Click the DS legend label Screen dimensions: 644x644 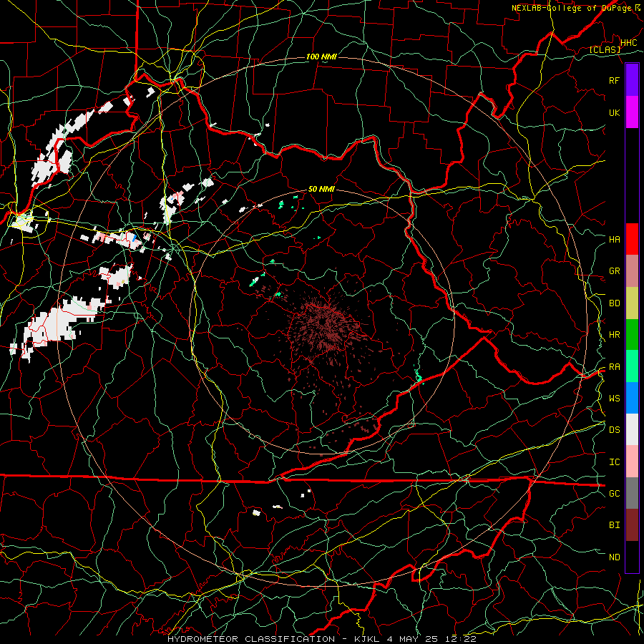pyautogui.click(x=615, y=430)
